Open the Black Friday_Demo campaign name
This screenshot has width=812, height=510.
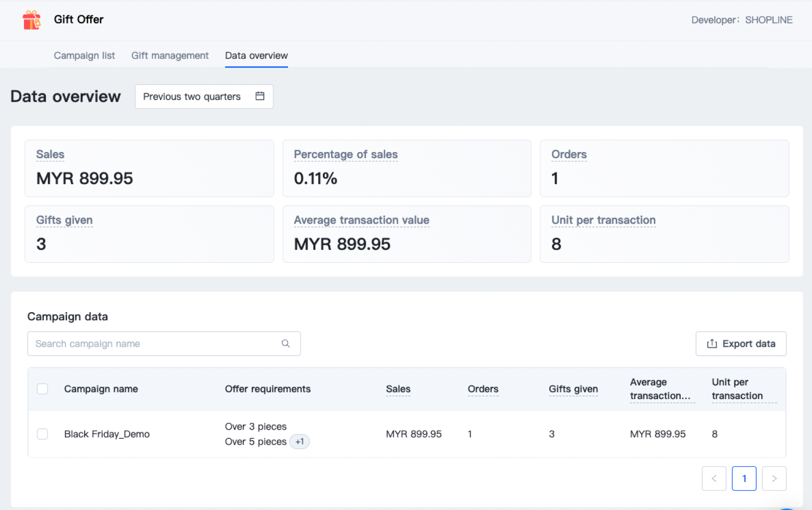(107, 434)
